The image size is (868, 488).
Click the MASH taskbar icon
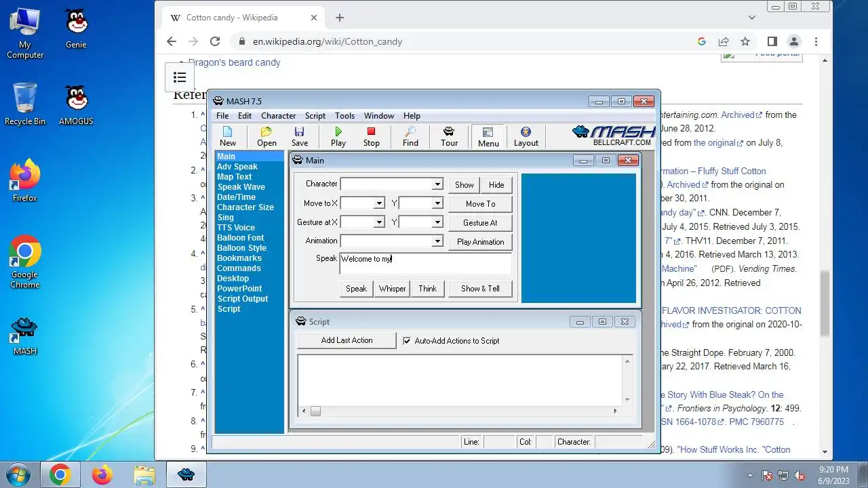(186, 475)
